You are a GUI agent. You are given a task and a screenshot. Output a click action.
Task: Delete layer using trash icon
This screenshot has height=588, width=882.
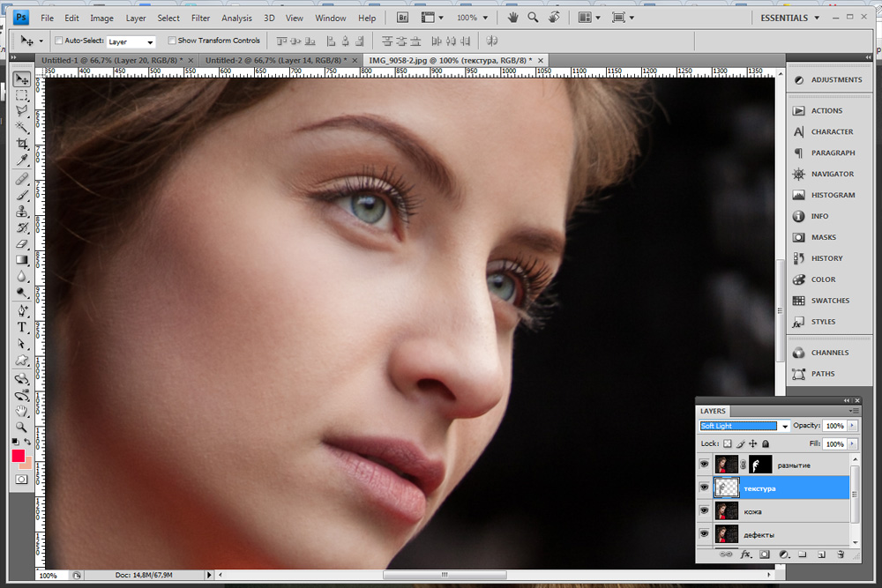pyautogui.click(x=841, y=555)
